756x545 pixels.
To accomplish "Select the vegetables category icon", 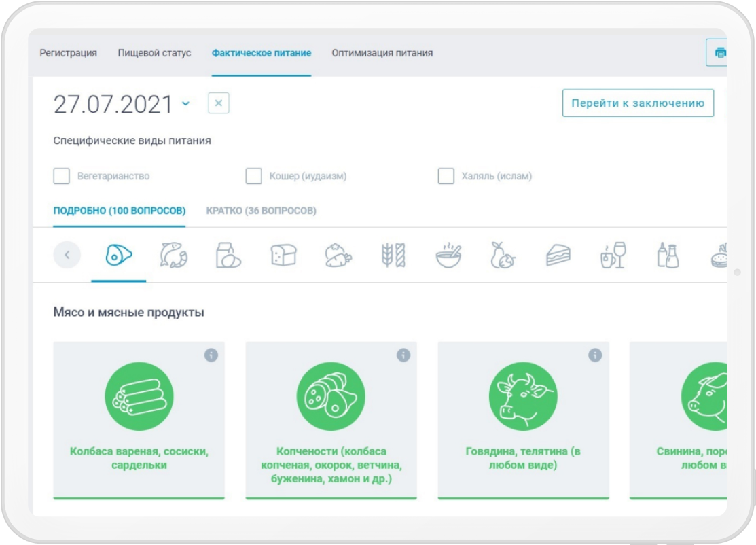I will click(338, 255).
